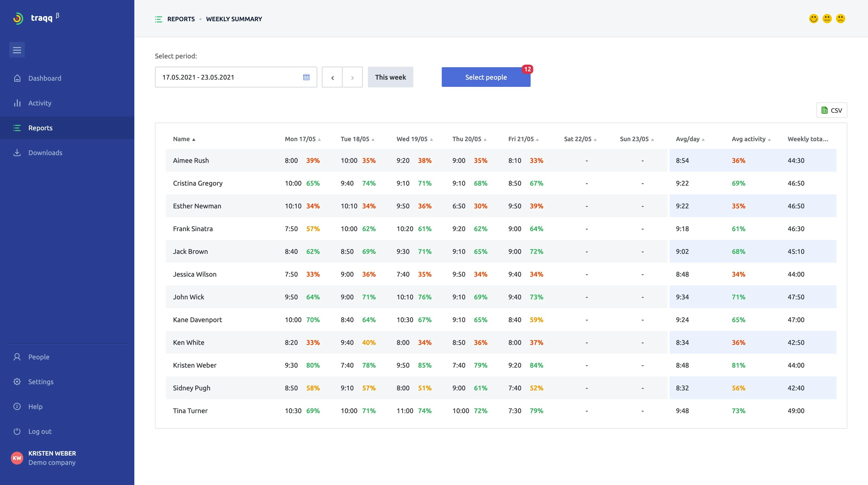Open the calendar date picker icon
Viewport: 868px width, 485px height.
coord(306,77)
